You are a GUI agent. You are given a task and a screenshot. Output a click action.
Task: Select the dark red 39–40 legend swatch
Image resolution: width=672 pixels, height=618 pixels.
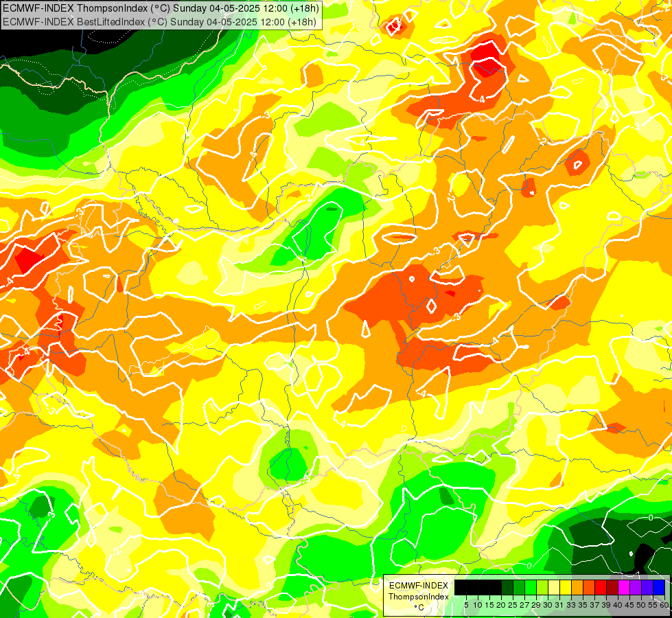[x=612, y=588]
